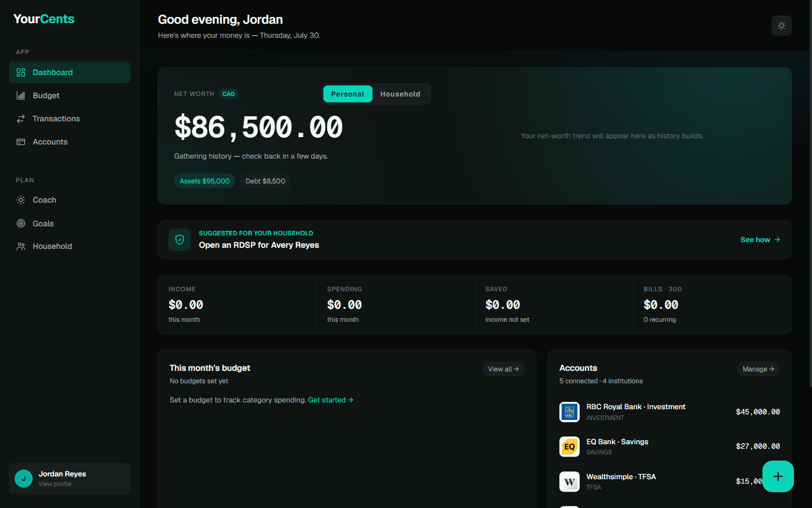Click the Assets $95,000 chip
The image size is (812, 508).
coord(205,181)
